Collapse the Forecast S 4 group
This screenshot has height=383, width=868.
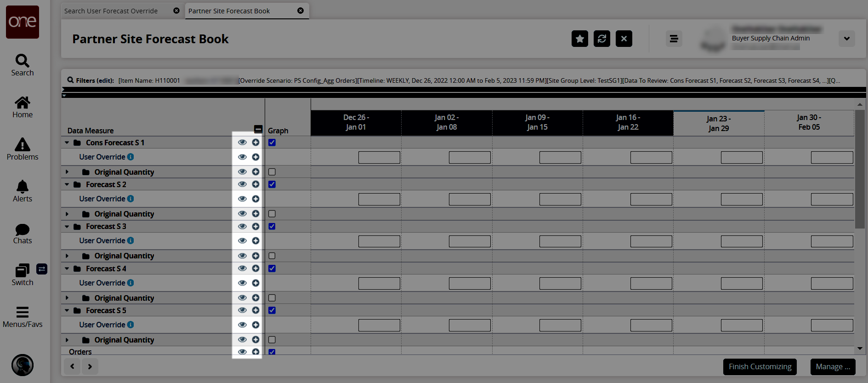point(67,269)
